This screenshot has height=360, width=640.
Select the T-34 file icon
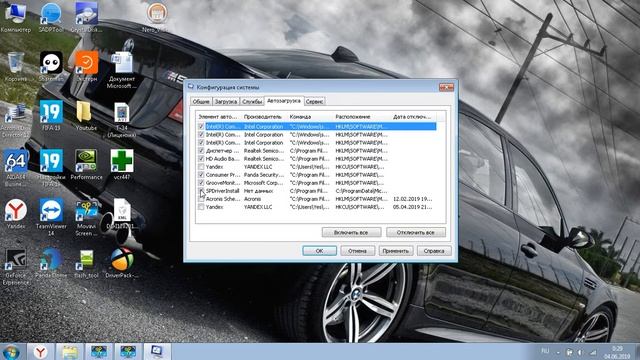point(122,119)
